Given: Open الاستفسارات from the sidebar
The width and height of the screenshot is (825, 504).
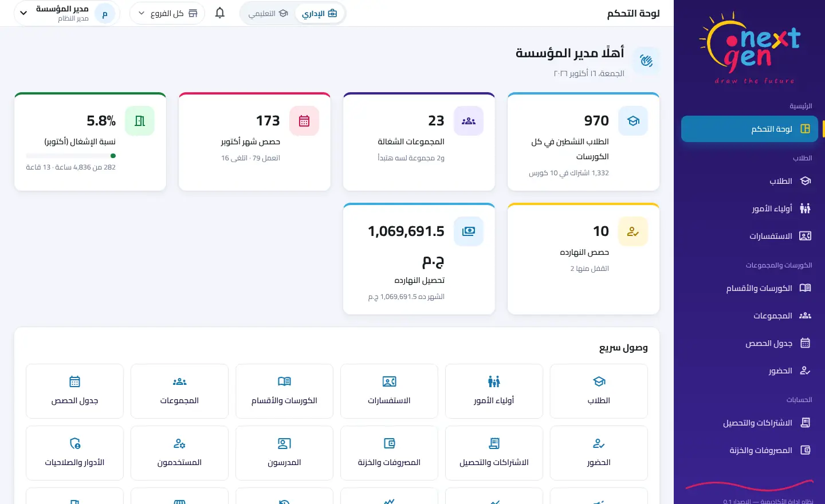Looking at the screenshot, I should (749, 236).
